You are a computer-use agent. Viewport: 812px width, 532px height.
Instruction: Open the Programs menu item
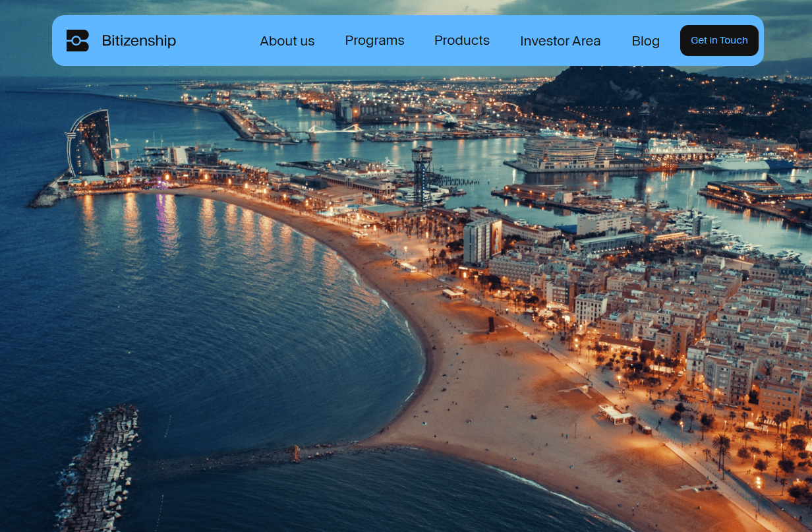click(x=375, y=40)
